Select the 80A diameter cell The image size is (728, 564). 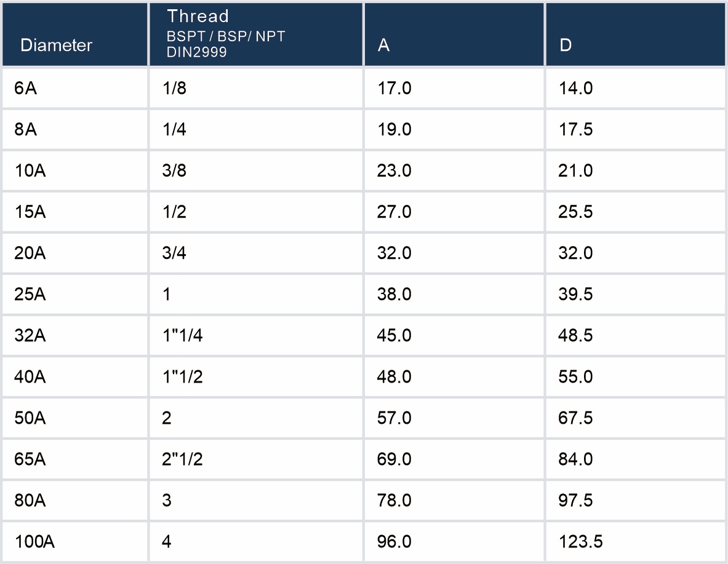(30, 500)
